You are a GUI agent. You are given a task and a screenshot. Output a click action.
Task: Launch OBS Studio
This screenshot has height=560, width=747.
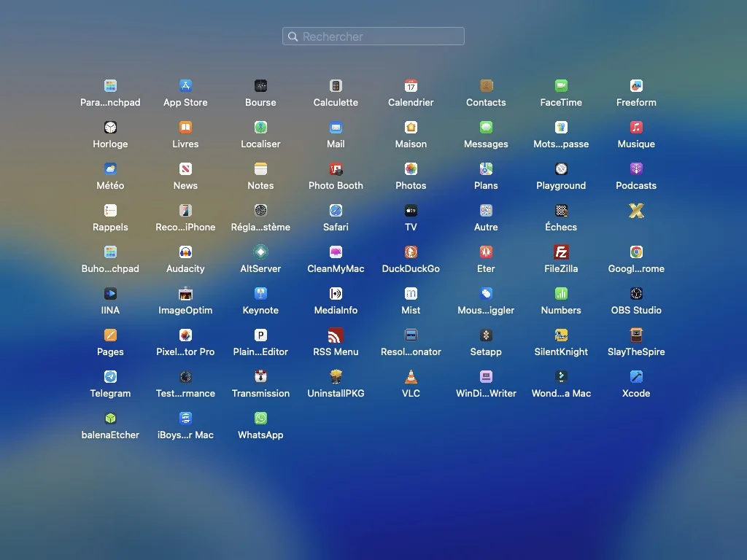click(x=635, y=294)
